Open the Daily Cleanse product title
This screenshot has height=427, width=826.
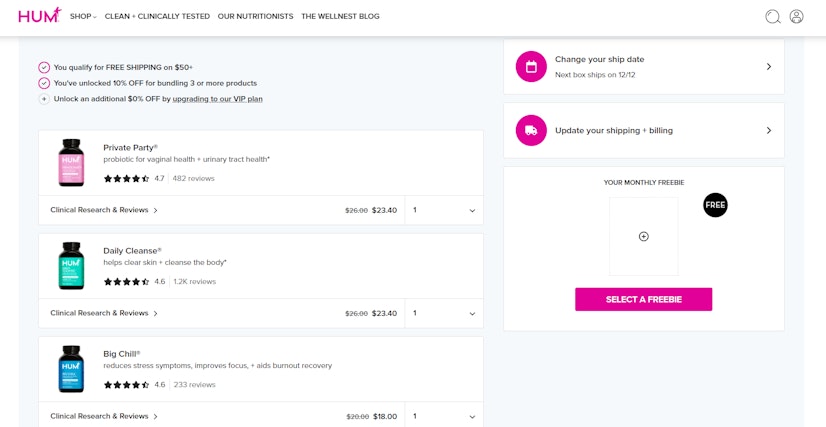coord(133,251)
